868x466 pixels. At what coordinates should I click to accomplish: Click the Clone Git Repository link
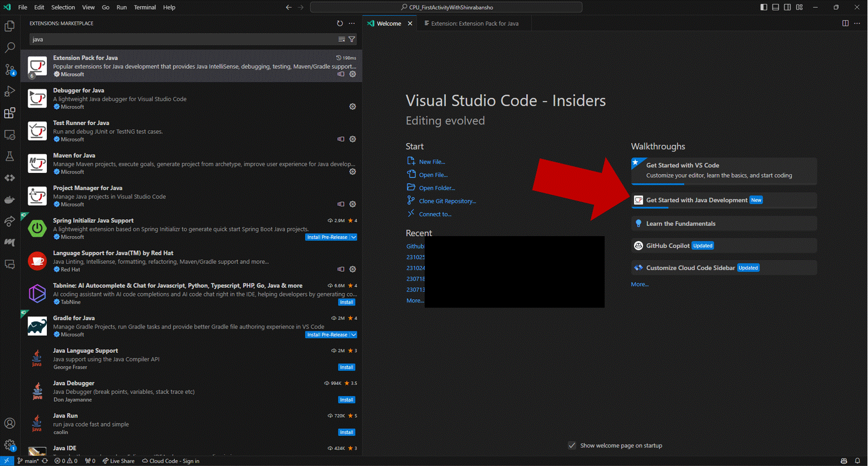(447, 201)
